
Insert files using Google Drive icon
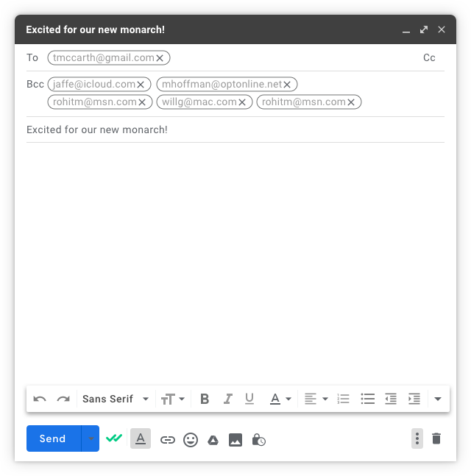(x=213, y=440)
